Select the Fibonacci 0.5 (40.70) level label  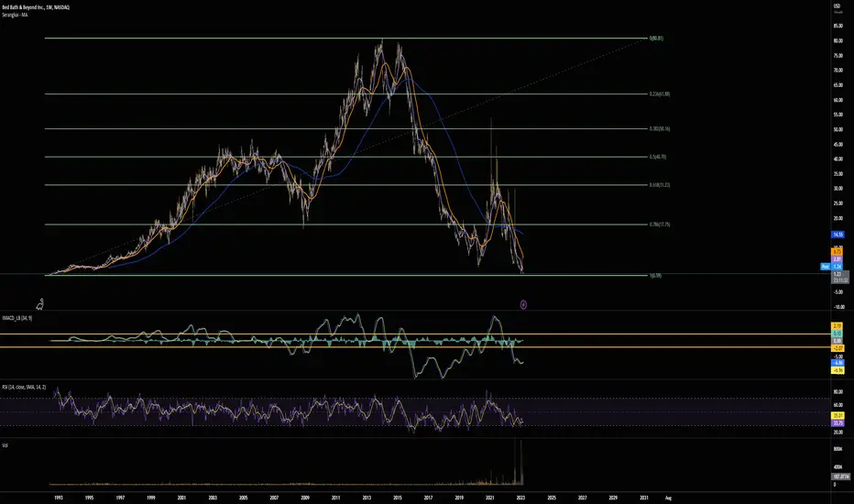coord(657,157)
